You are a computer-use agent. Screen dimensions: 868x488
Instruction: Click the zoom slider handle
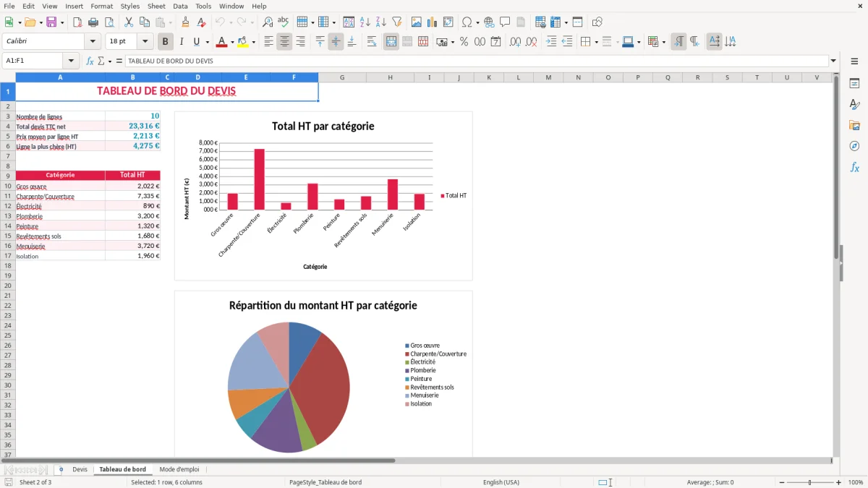(x=810, y=482)
